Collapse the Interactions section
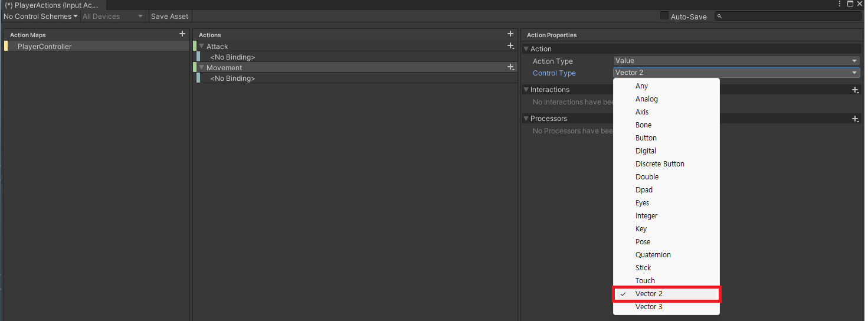Screen dimensions: 868x321 pyautogui.click(x=526, y=90)
